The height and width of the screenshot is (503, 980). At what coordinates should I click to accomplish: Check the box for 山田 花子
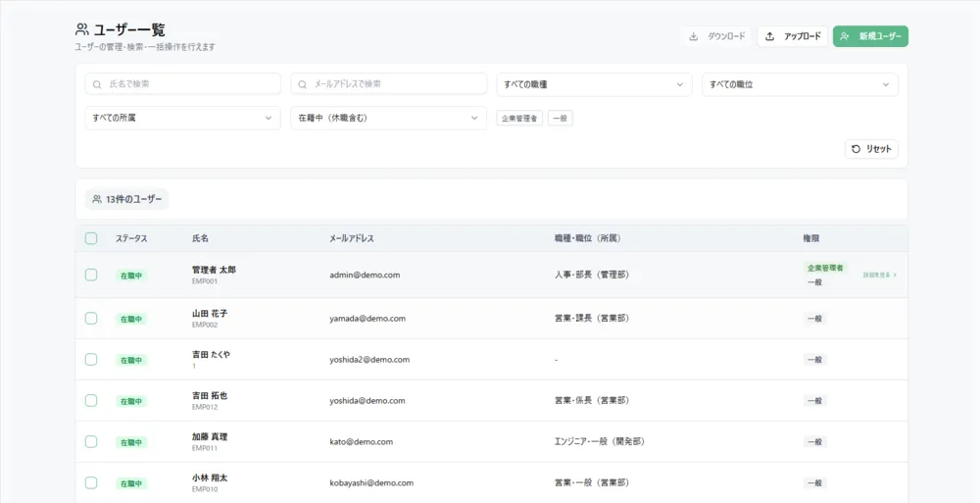tap(91, 319)
